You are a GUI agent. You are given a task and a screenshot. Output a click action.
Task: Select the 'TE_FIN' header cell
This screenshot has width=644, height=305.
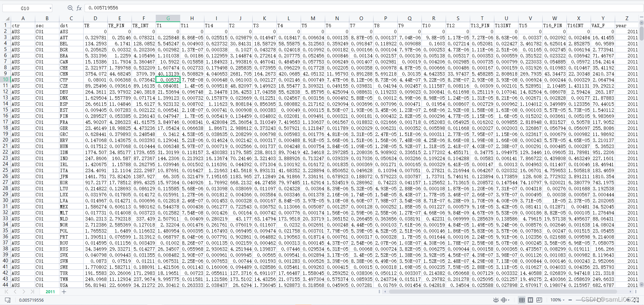click(x=119, y=26)
